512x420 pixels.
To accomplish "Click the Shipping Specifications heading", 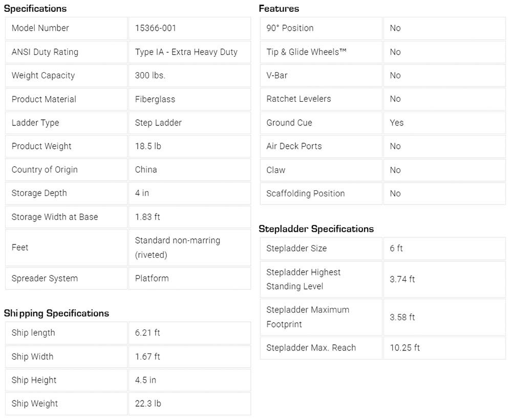I will click(x=56, y=313).
